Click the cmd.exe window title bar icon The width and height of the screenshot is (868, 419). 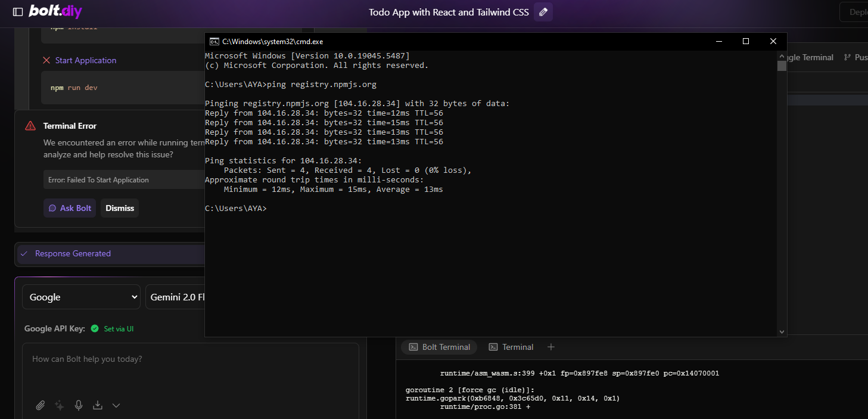(214, 41)
